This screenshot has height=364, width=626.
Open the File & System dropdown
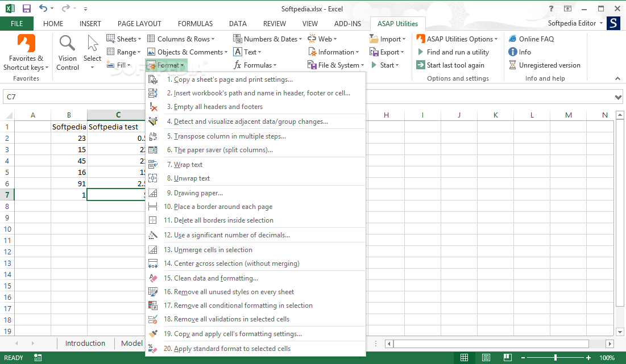point(336,65)
